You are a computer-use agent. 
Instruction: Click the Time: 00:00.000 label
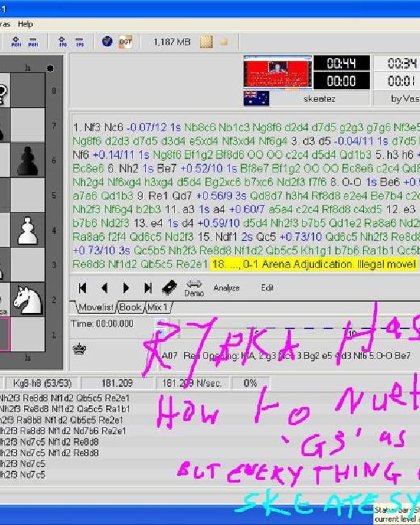coord(102,324)
